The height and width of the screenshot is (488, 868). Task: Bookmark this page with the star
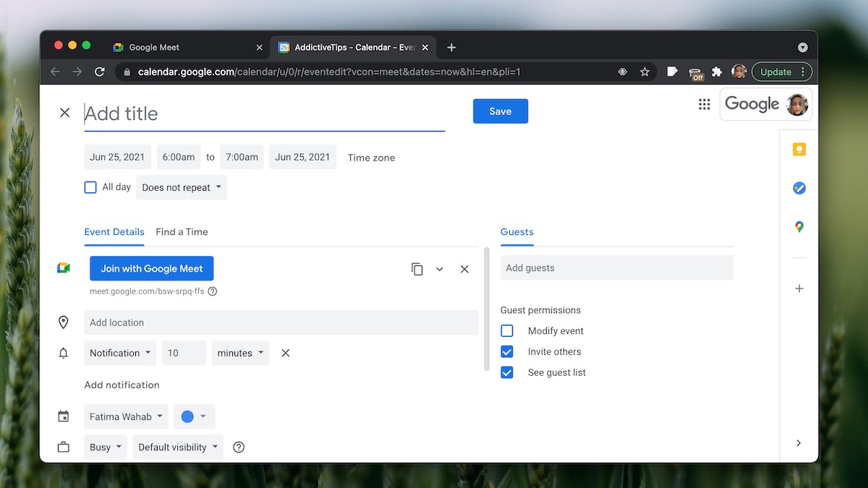(x=644, y=72)
